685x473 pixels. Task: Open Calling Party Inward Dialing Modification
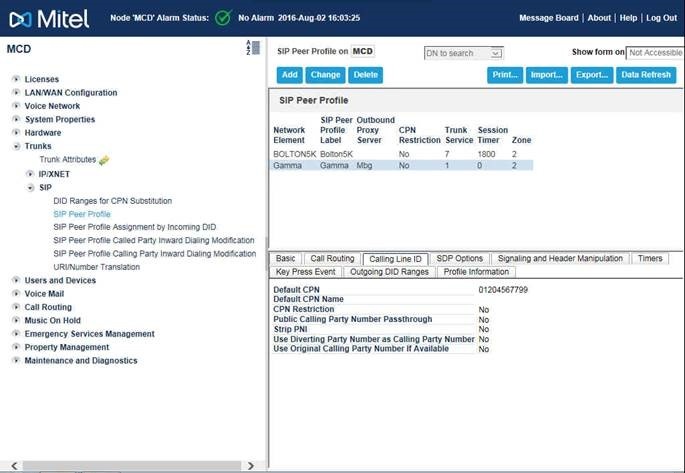[x=155, y=254]
